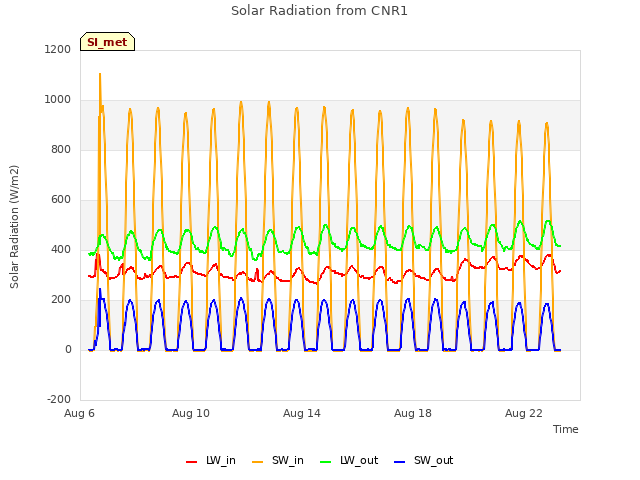640x480 pixels.
Task: Click the '0' y-axis tick label
Action: coord(68,349)
